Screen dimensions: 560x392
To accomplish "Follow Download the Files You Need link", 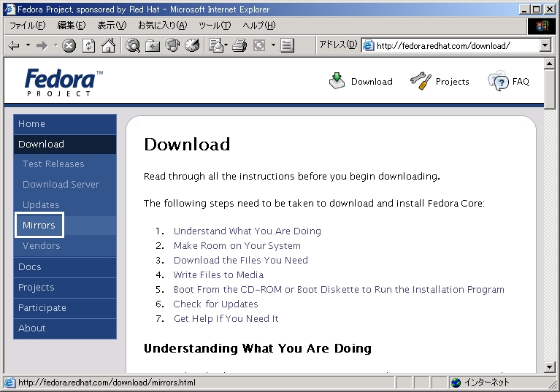I will (x=241, y=261).
